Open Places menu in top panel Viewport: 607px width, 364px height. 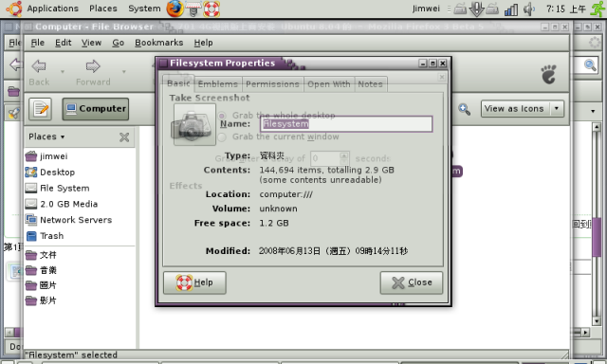103,9
